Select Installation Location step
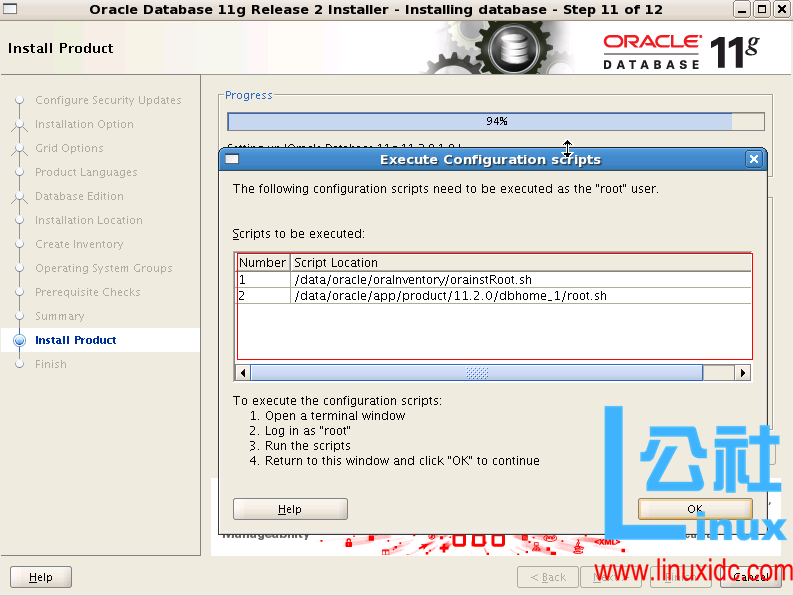 click(x=89, y=220)
